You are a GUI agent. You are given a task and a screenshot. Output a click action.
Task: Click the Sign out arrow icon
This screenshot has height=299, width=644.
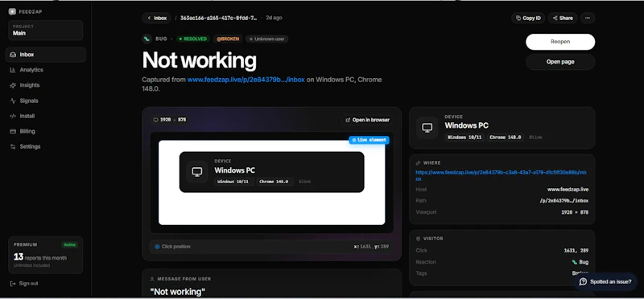(x=13, y=284)
